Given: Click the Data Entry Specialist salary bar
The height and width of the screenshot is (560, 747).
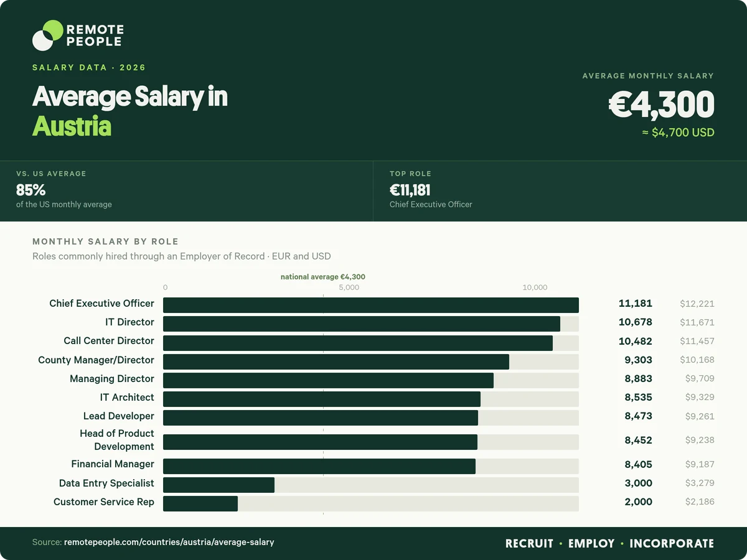Looking at the screenshot, I should point(218,485).
